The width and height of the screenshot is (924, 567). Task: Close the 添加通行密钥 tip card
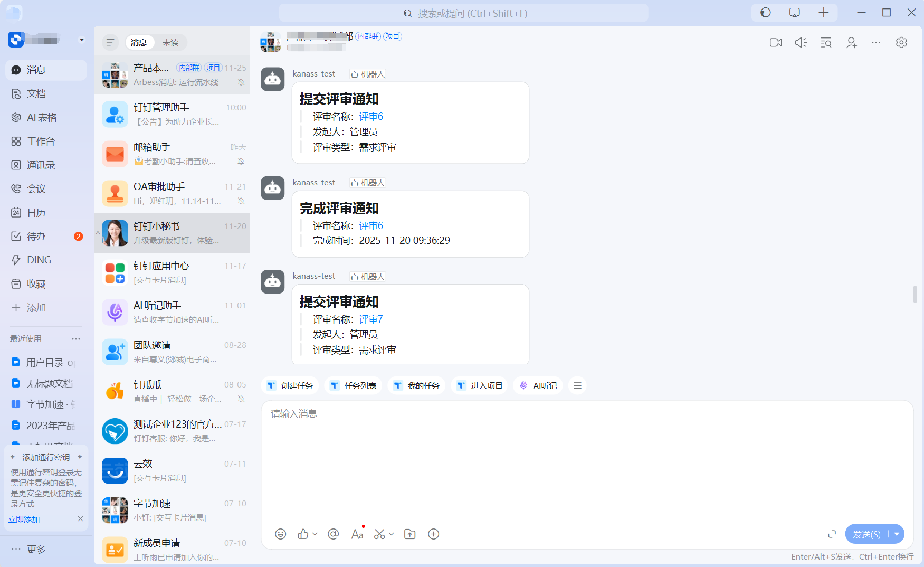tap(80, 519)
